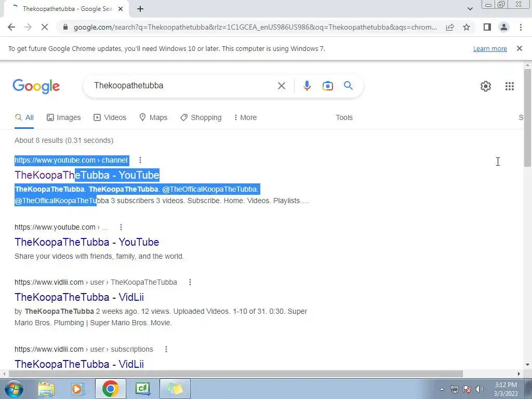Open the volume control in the tray
The height and width of the screenshot is (399, 532).
pos(479,389)
